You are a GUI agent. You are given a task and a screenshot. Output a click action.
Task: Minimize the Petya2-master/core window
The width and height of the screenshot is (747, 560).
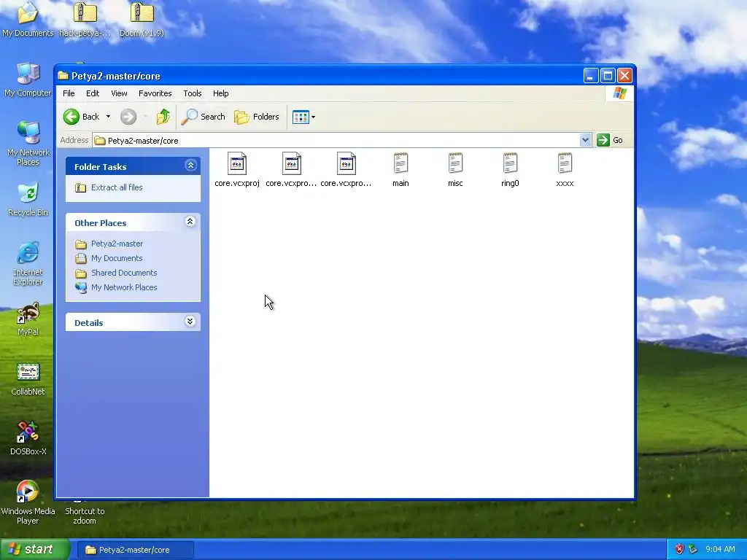point(591,76)
